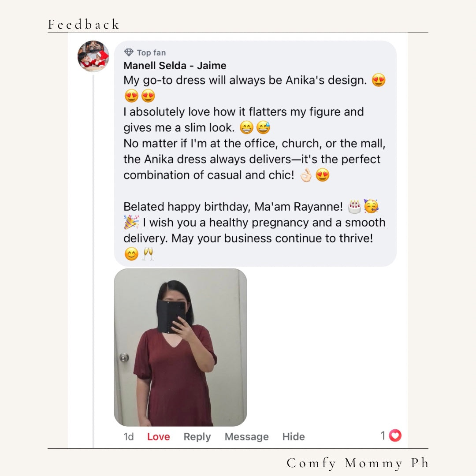The width and height of the screenshot is (476, 476).
Task: Click the champagne glasses emoji
Action: click(148, 254)
